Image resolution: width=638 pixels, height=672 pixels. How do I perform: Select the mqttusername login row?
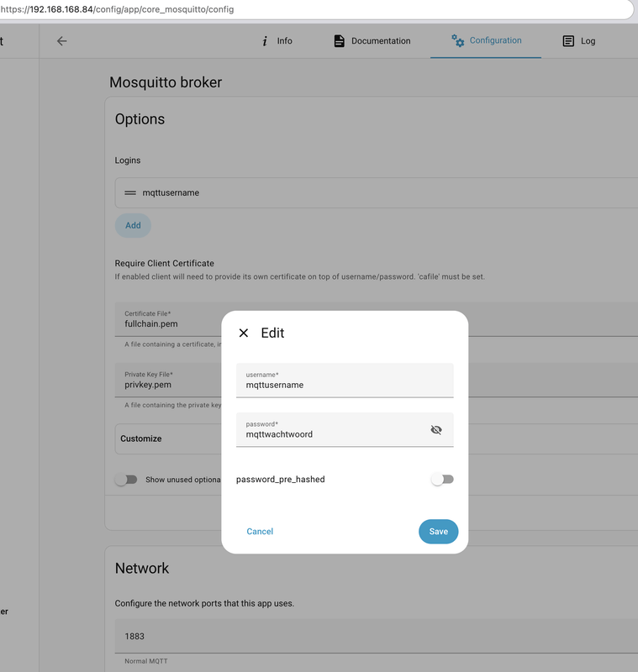377,193
